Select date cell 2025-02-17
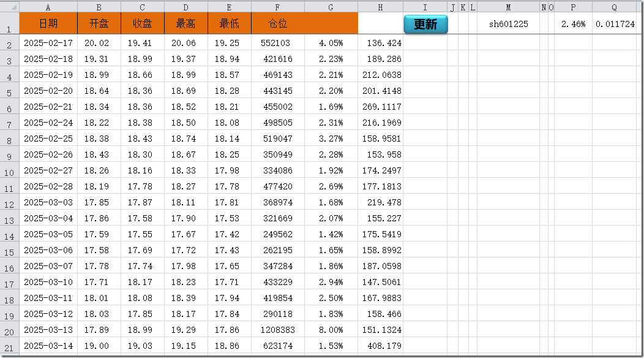The height and width of the screenshot is (358, 644). click(x=48, y=42)
